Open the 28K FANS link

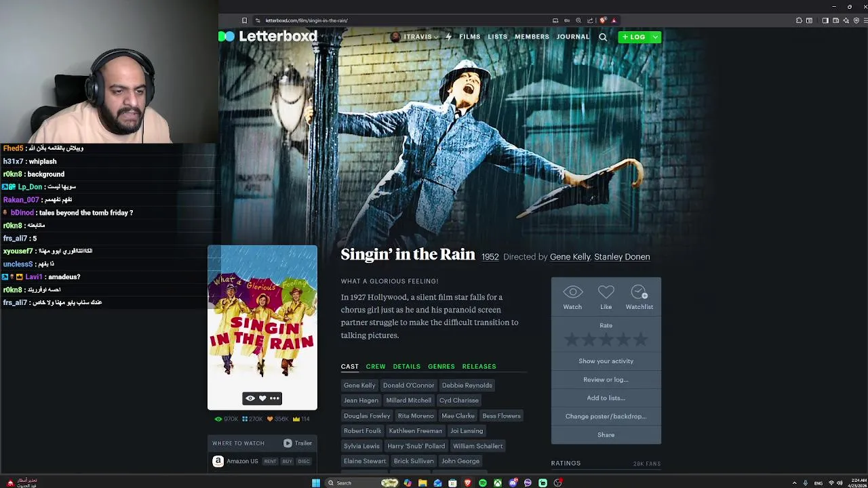[x=647, y=464]
